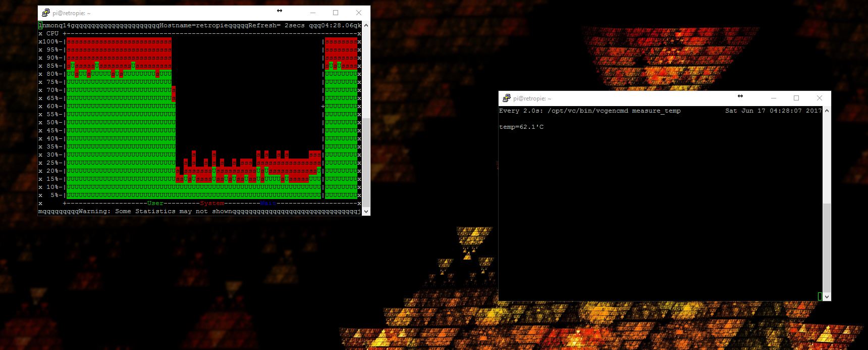Click the temp=62.1'C reading

tap(521, 127)
